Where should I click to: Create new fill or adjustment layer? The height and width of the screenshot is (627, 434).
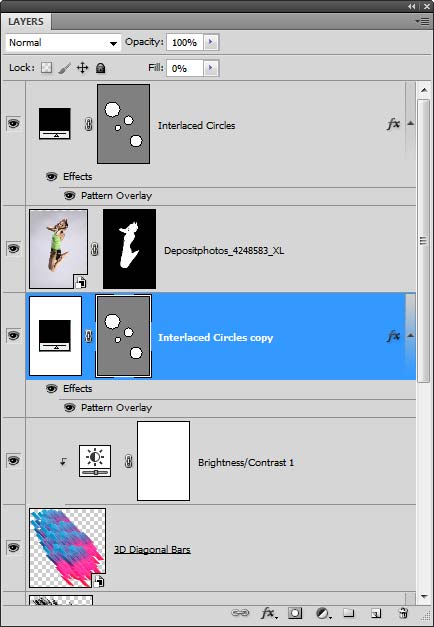(323, 613)
